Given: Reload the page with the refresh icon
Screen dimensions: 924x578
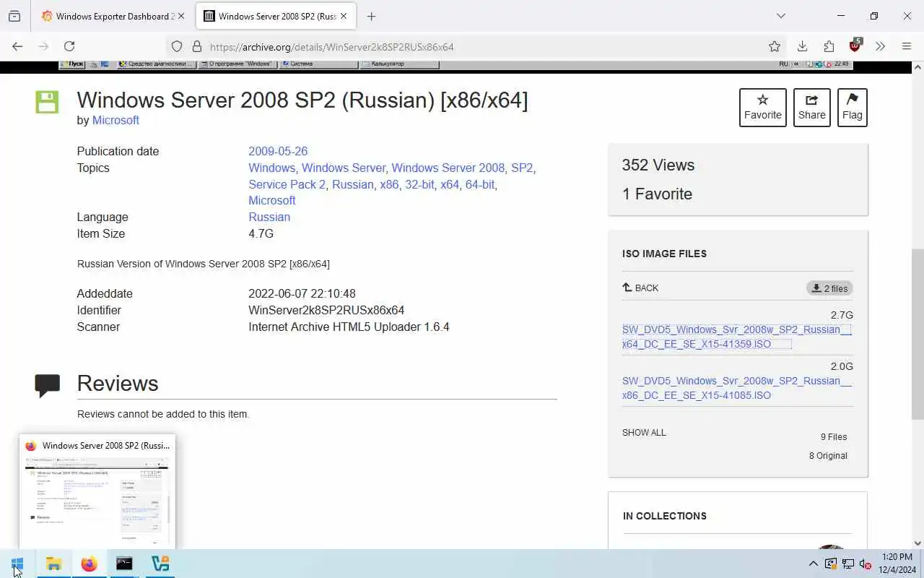Looking at the screenshot, I should 69,46.
